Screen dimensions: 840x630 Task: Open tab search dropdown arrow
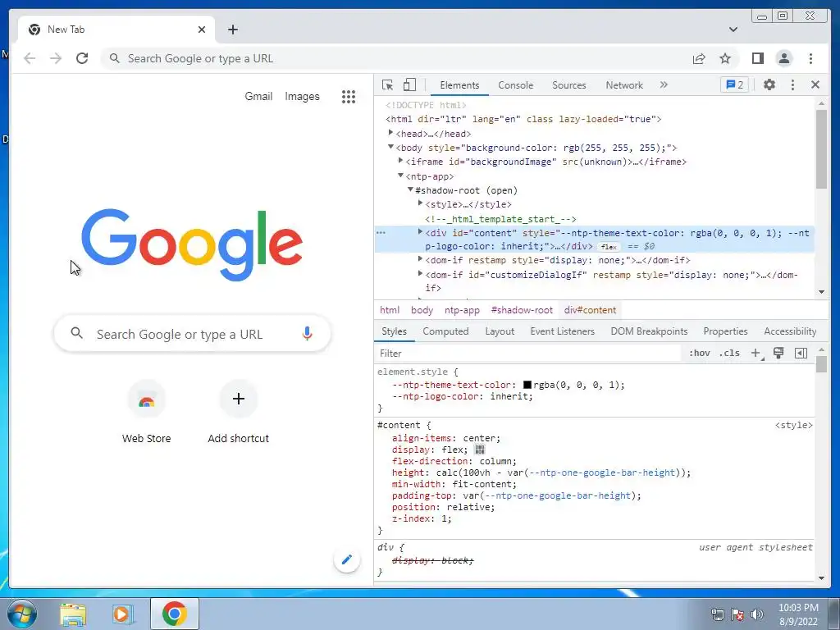pos(733,30)
